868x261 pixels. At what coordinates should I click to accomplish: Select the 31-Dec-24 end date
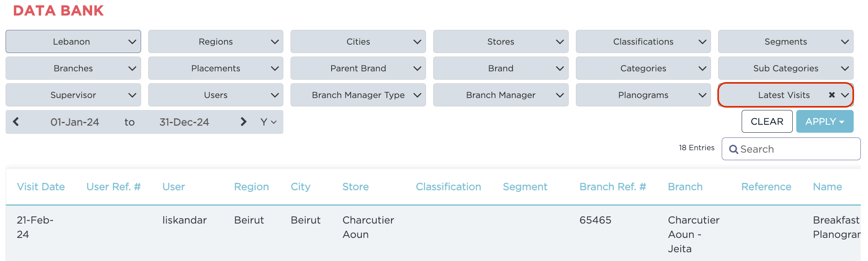tap(184, 122)
